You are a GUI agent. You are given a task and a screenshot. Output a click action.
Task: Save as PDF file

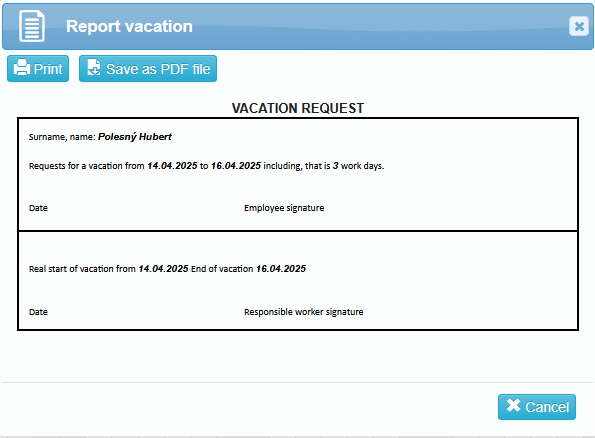point(148,69)
